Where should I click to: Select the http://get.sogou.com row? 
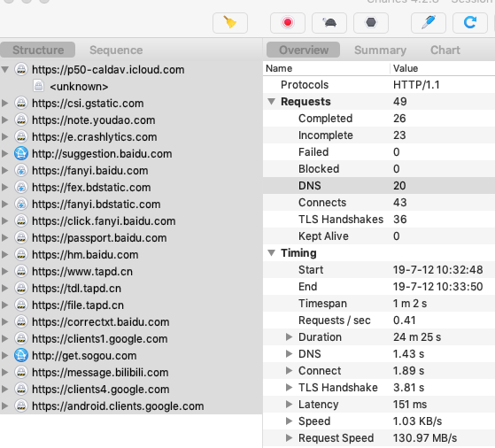click(131, 356)
